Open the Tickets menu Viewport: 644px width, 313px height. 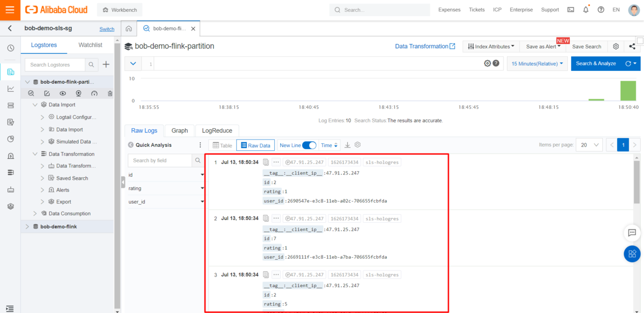click(x=477, y=10)
